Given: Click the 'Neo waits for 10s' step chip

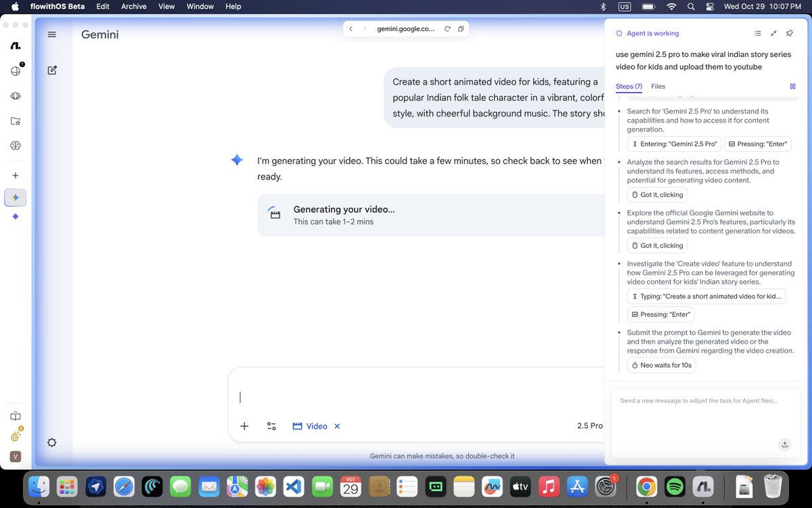Looking at the screenshot, I should click(x=661, y=366).
